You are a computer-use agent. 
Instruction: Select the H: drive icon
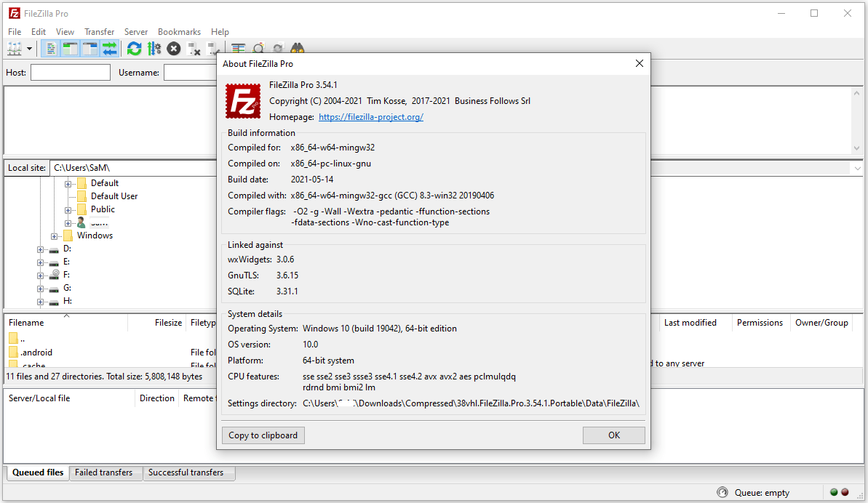click(54, 302)
